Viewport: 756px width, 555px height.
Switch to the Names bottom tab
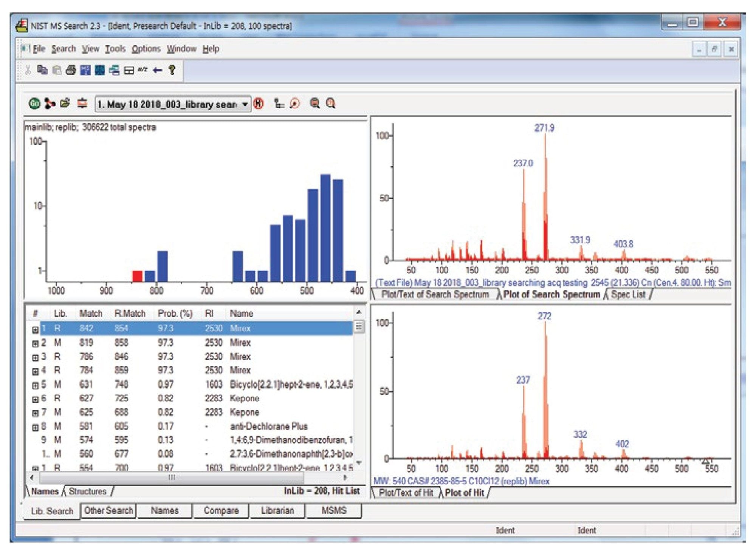164,510
